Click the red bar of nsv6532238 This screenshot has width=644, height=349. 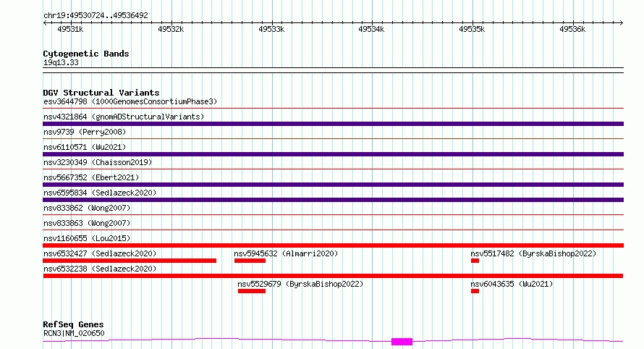pyautogui.click(x=333, y=276)
